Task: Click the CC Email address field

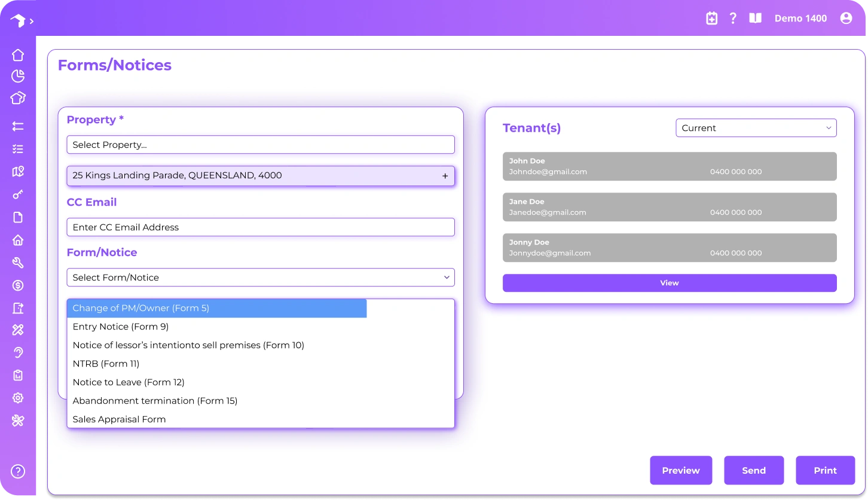Action: [261, 227]
